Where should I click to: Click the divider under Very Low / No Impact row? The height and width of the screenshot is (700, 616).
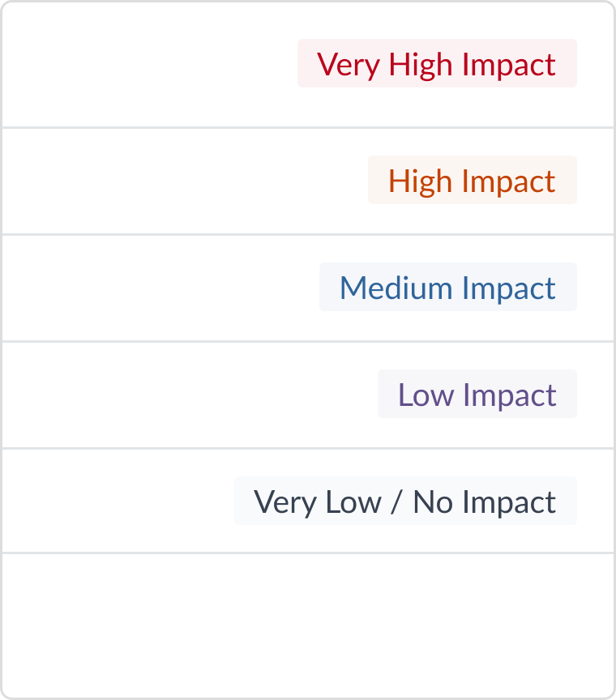pyautogui.click(x=308, y=553)
